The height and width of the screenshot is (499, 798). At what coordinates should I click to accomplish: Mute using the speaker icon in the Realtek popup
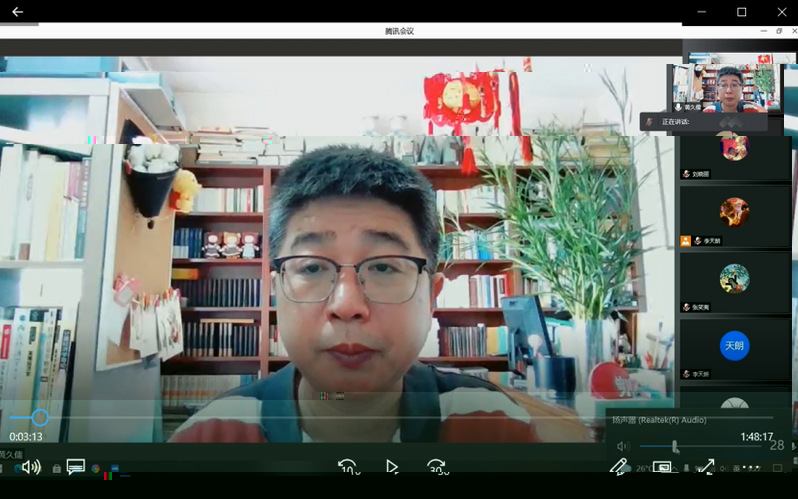tap(622, 447)
